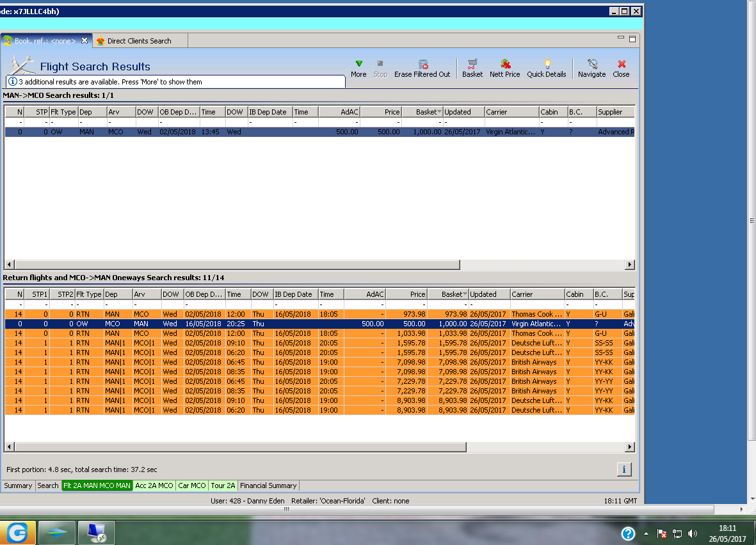Select upper Virgin Atlantic MAN to MCO row
The image size is (756, 545).
click(319, 132)
